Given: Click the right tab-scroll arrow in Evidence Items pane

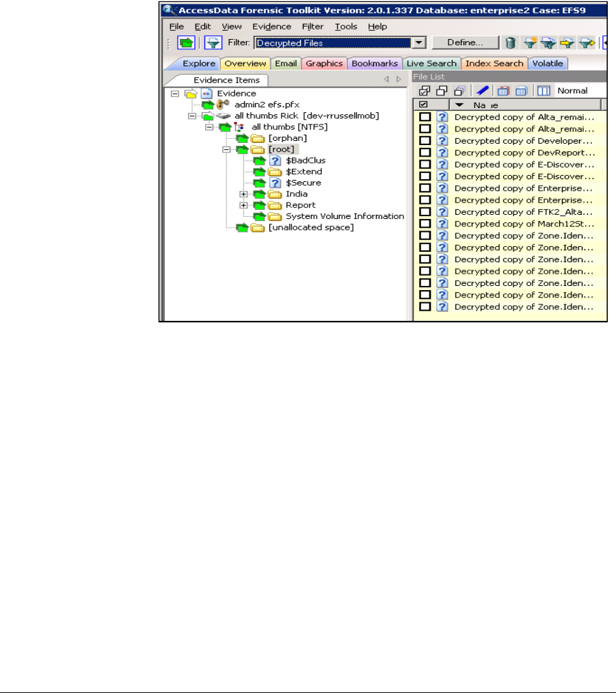Looking at the screenshot, I should 399,79.
